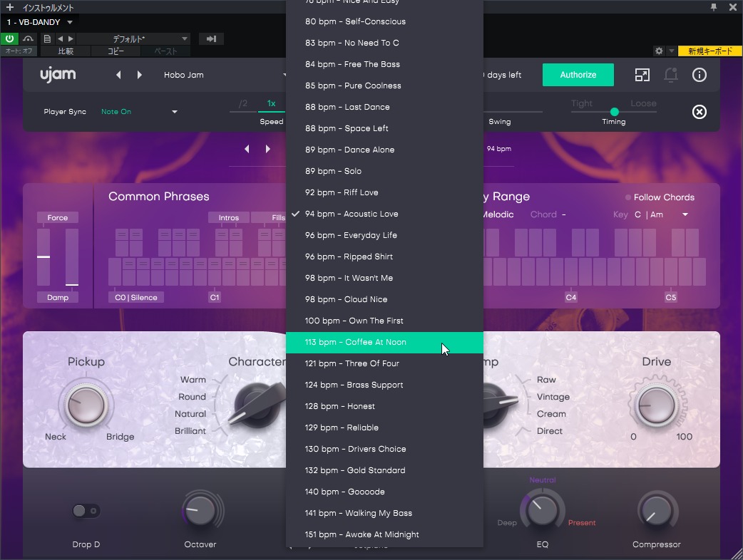Select 80 bpm - Self-Conscious style
This screenshot has height=560, width=743.
384,21
